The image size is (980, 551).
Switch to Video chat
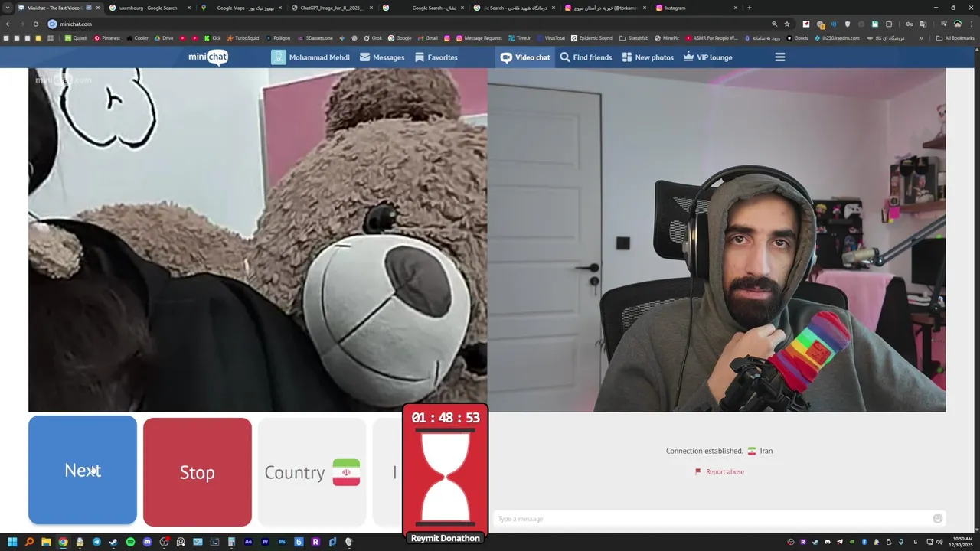pos(525,57)
